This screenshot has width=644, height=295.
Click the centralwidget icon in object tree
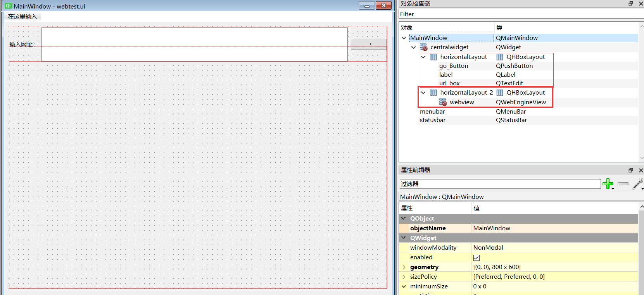(x=424, y=47)
